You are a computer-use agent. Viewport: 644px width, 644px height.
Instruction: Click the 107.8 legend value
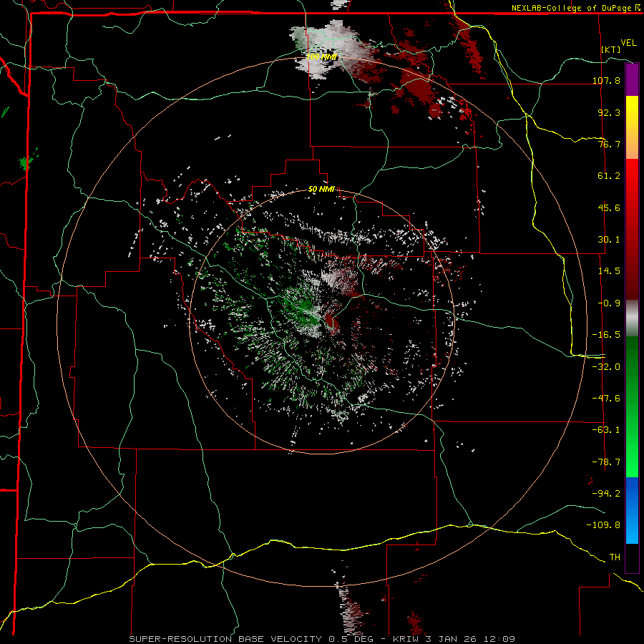pos(606,80)
